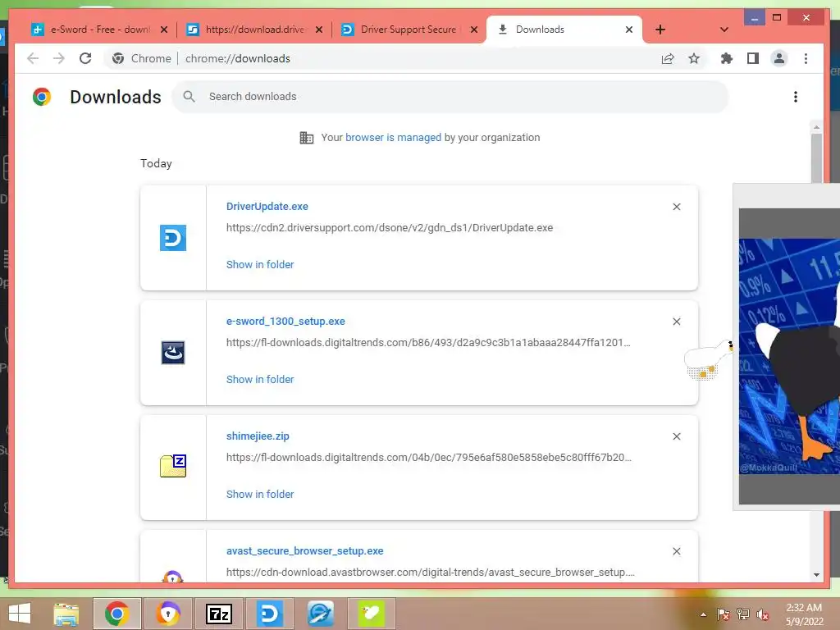The height and width of the screenshot is (630, 840).
Task: Open the e-Sword taskbar icon
Action: pos(321,614)
